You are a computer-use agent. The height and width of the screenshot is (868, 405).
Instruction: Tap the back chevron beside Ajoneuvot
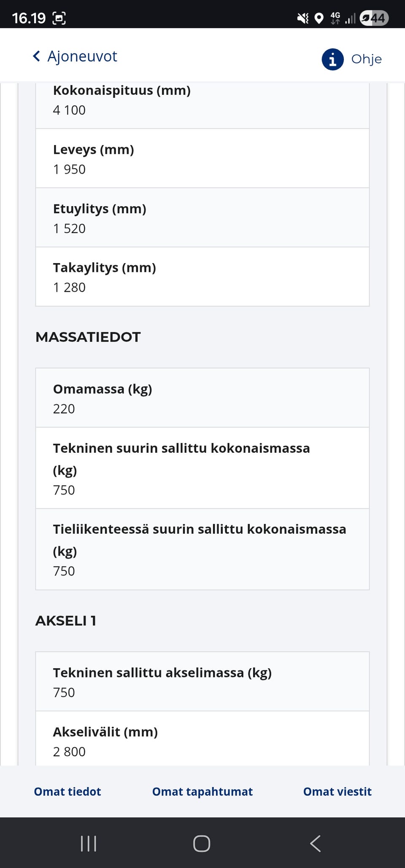pos(36,56)
